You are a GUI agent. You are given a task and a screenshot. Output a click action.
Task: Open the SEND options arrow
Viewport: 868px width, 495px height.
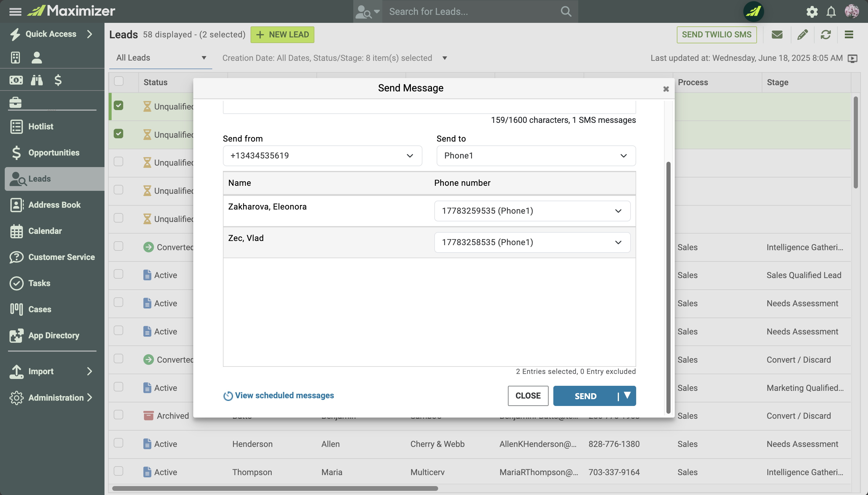click(627, 395)
